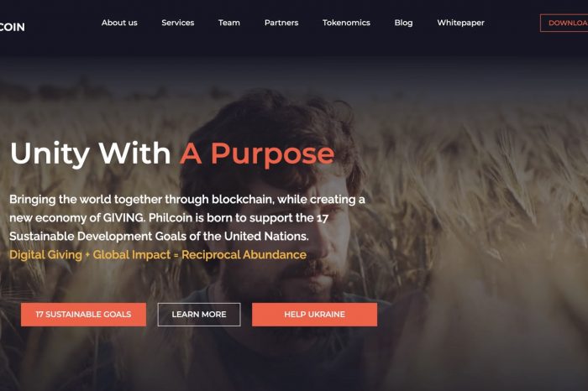Open the Partners nav link

(281, 23)
